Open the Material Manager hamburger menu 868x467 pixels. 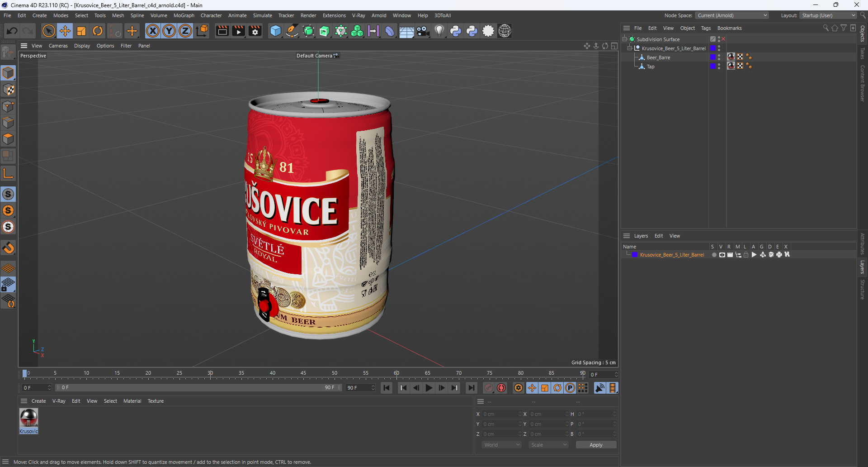(x=24, y=401)
